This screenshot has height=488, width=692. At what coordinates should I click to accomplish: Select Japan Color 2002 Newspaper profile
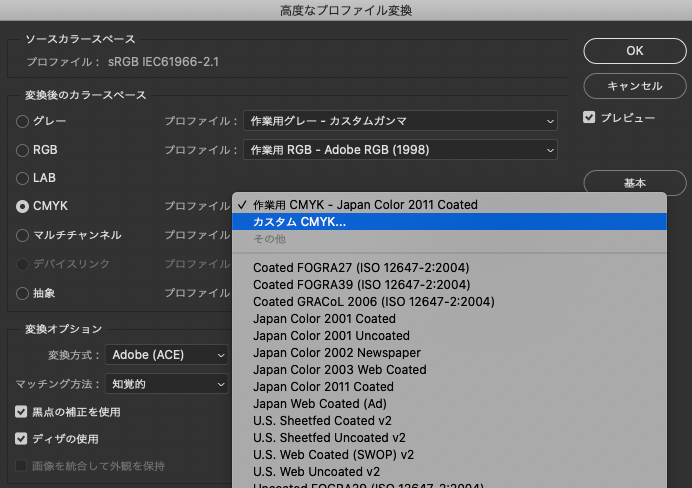tap(449, 353)
